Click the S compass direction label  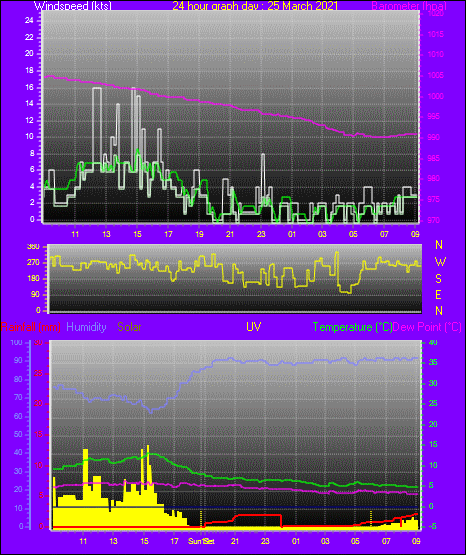click(438, 279)
